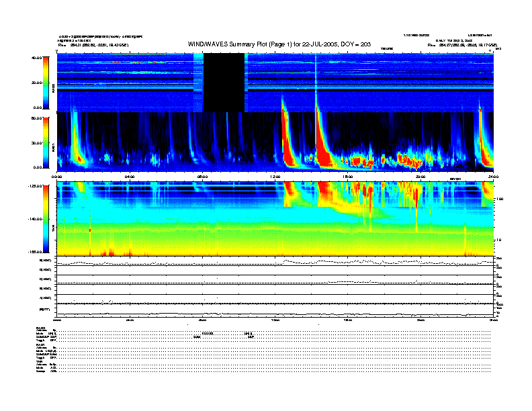
Task: Click the WIND/WAVES Summary Plot title
Action: (279, 44)
